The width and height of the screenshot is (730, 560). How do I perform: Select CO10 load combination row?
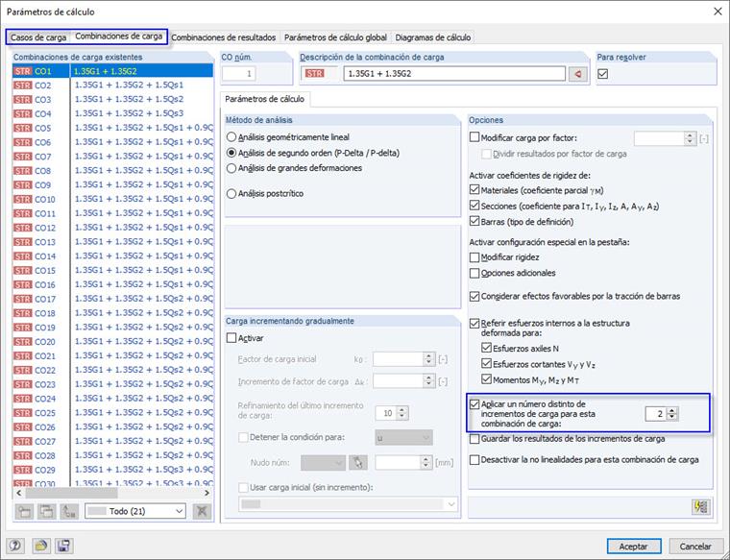click(113, 199)
